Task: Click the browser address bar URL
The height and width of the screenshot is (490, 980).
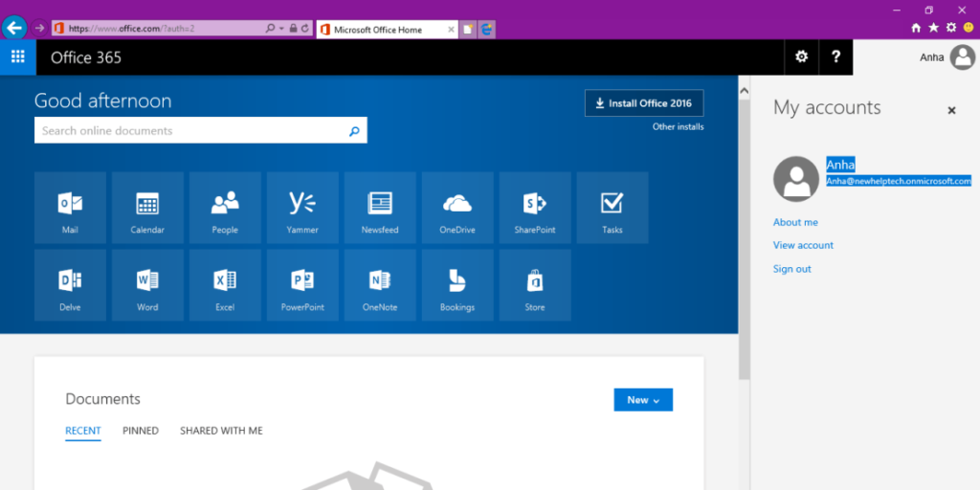Action: (132, 29)
